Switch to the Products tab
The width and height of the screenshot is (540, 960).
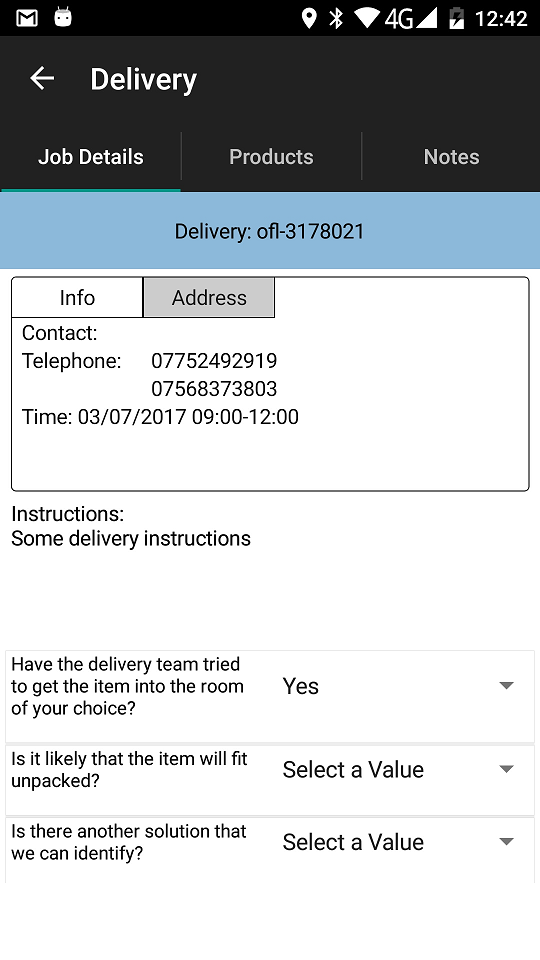(x=271, y=157)
